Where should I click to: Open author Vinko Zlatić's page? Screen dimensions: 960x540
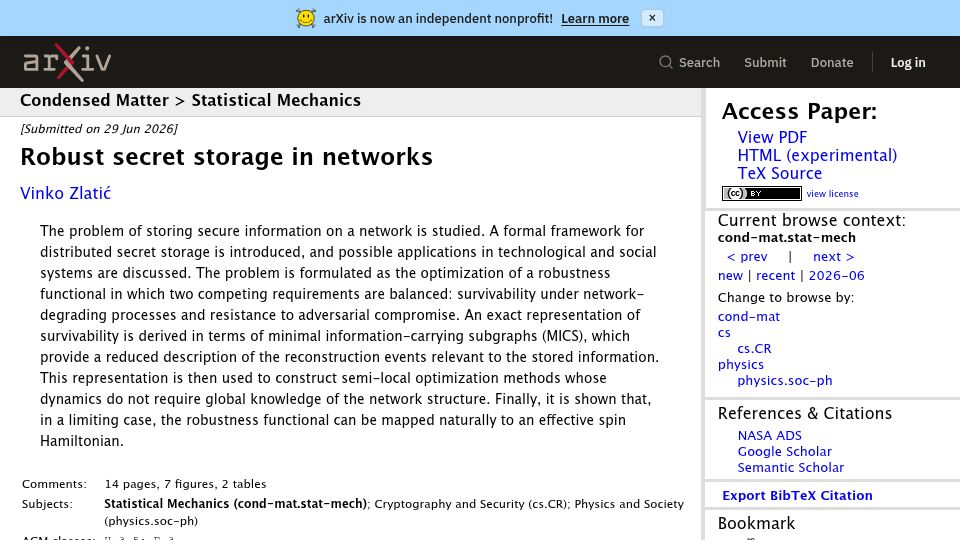tap(66, 193)
